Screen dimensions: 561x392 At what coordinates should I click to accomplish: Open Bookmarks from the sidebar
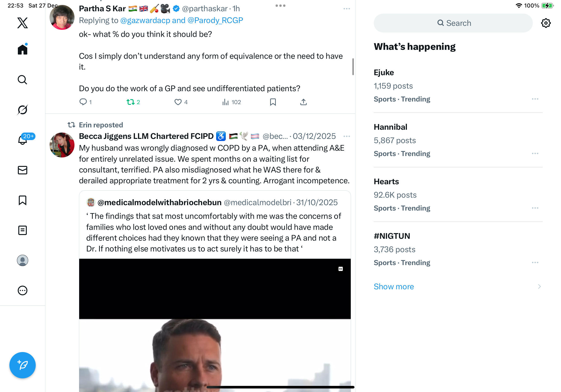pyautogui.click(x=23, y=200)
